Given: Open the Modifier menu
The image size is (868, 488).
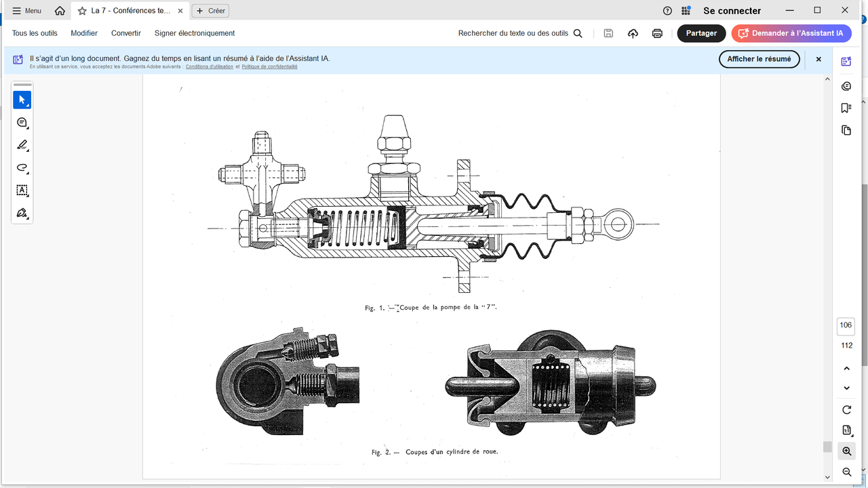Looking at the screenshot, I should pos(84,33).
